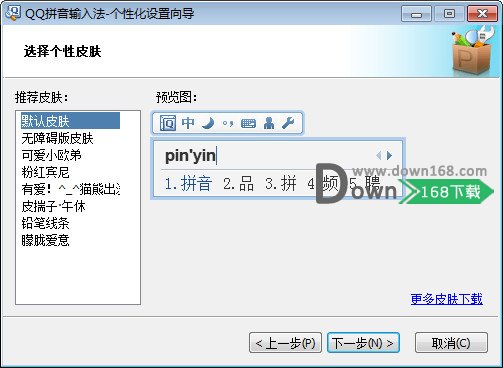Click the punctuation icon in preview toolbar

click(x=228, y=124)
